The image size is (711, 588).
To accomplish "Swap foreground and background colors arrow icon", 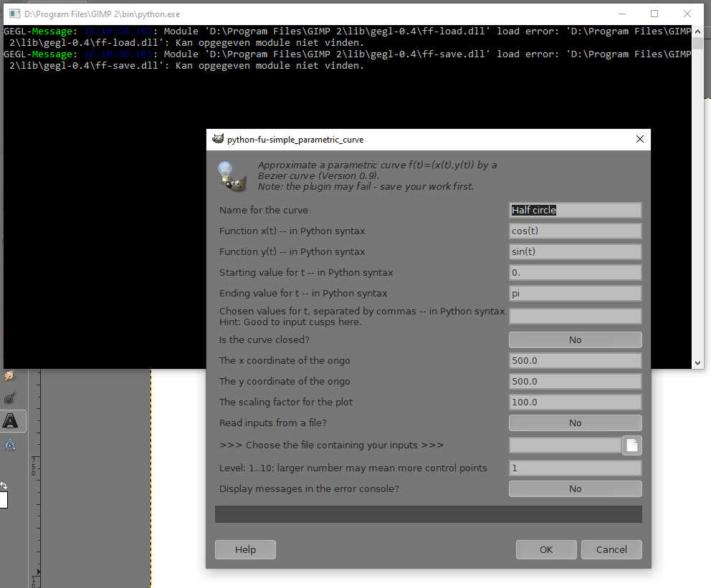I will [x=4, y=486].
